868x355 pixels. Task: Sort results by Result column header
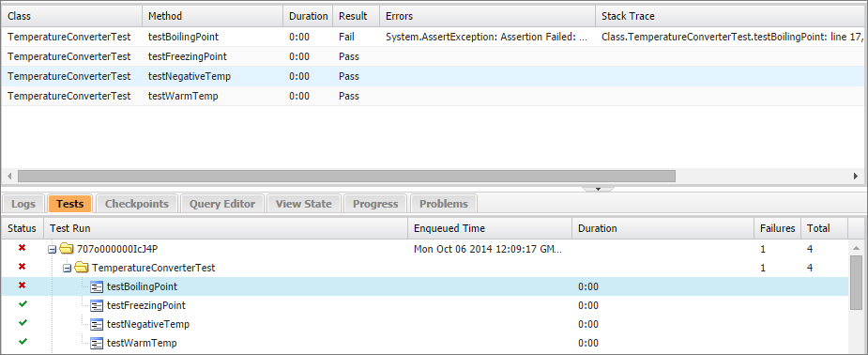356,16
